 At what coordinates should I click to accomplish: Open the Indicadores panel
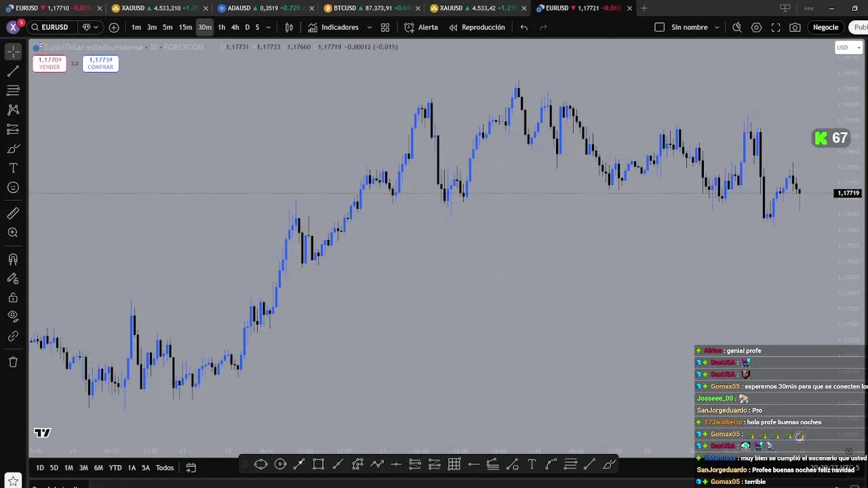click(334, 27)
